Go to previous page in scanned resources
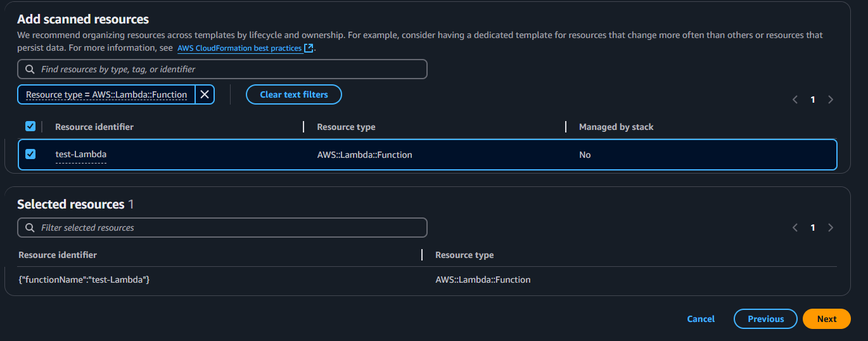 795,100
